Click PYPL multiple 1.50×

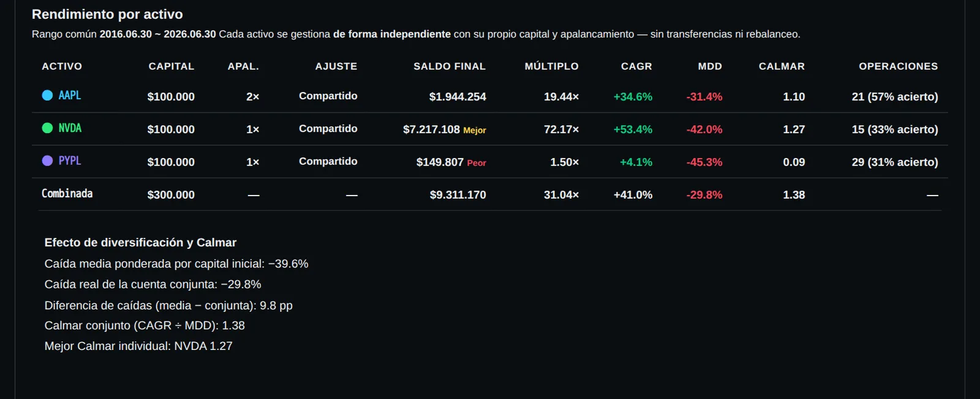pos(564,162)
